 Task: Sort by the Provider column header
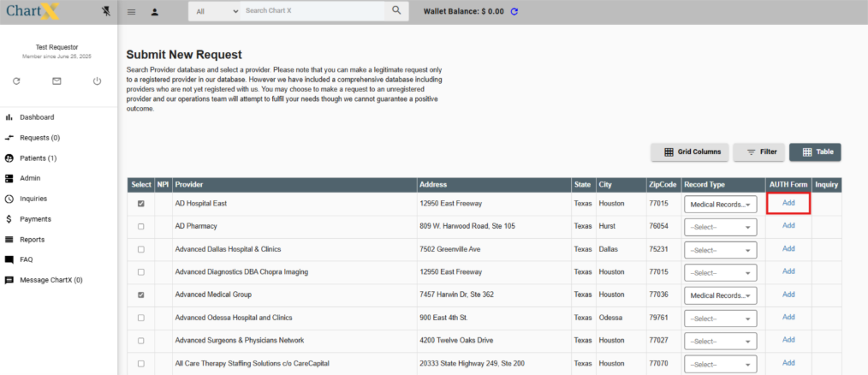click(294, 184)
